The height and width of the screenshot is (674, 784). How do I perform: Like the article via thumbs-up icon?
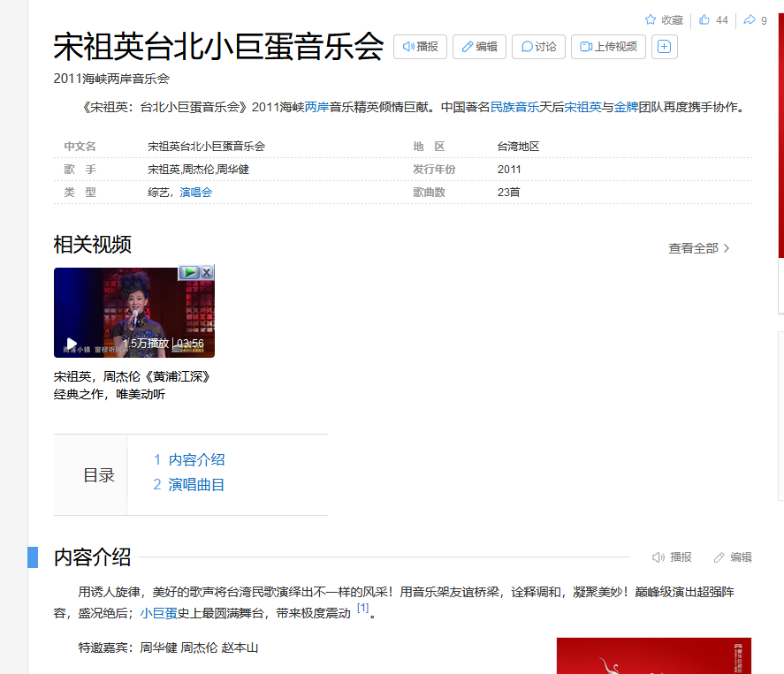(704, 19)
